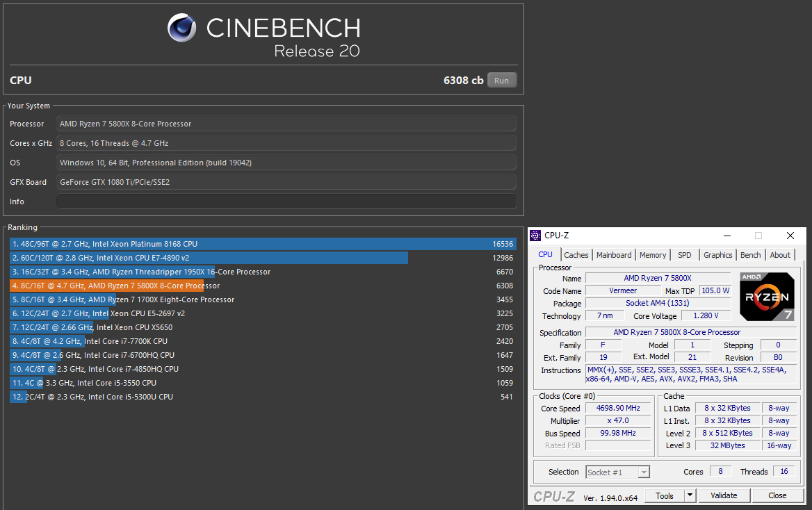
Task: Click the Revision value B0
Action: (778, 357)
